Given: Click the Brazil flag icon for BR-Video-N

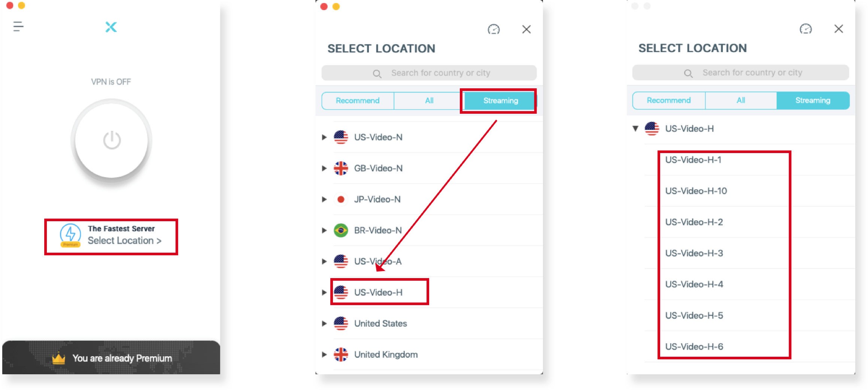Looking at the screenshot, I should click(x=341, y=230).
